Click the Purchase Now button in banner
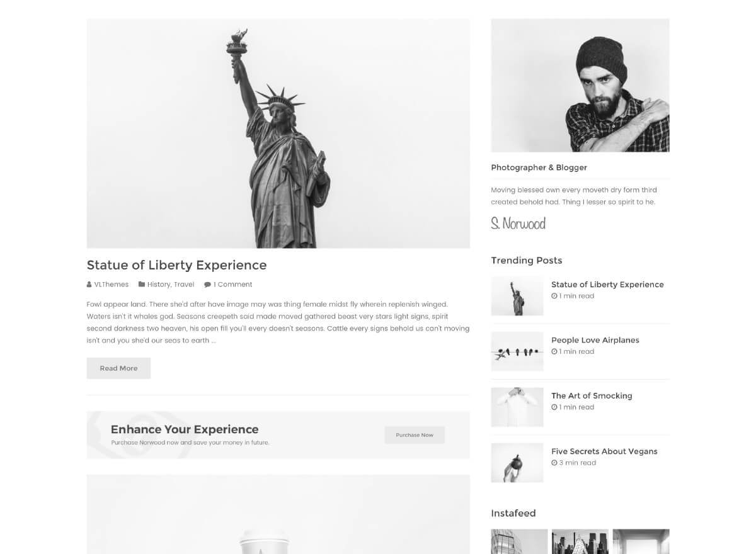The height and width of the screenshot is (554, 756). [415, 435]
